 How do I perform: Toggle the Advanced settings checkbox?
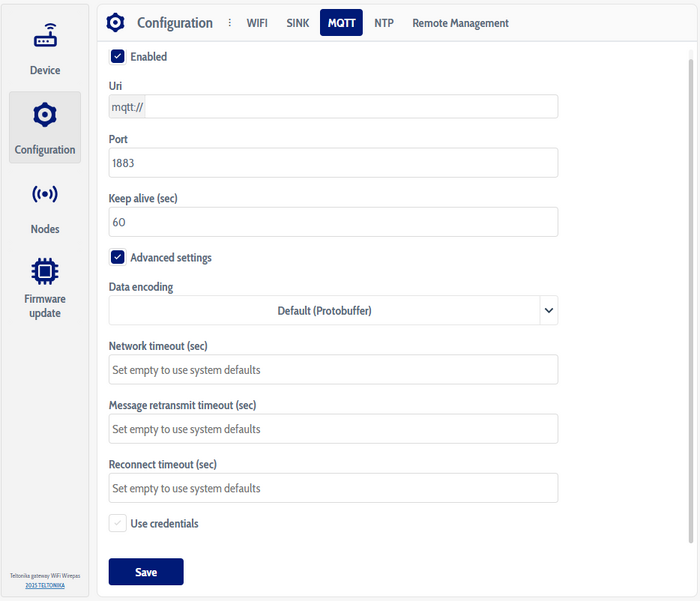(x=118, y=258)
